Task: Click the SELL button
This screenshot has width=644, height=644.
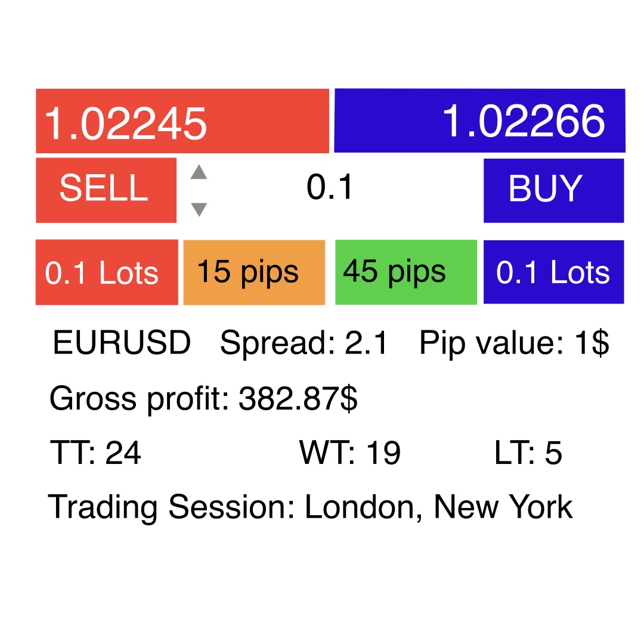Action: tap(106, 190)
